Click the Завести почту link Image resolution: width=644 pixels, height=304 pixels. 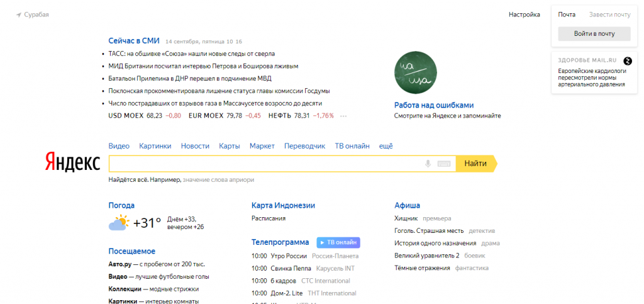pyautogui.click(x=609, y=14)
